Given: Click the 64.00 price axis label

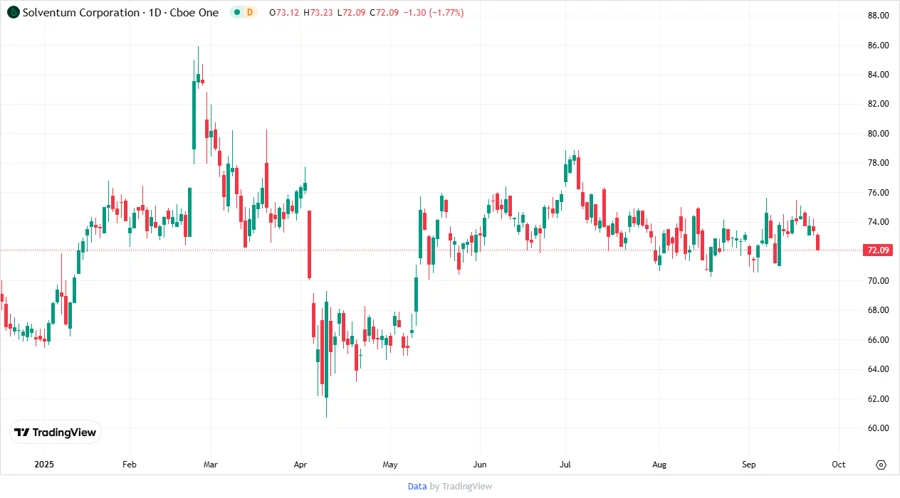Looking at the screenshot, I should [878, 369].
